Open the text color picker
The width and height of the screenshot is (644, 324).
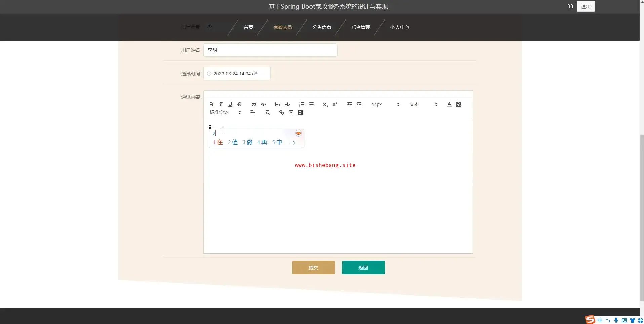449,104
